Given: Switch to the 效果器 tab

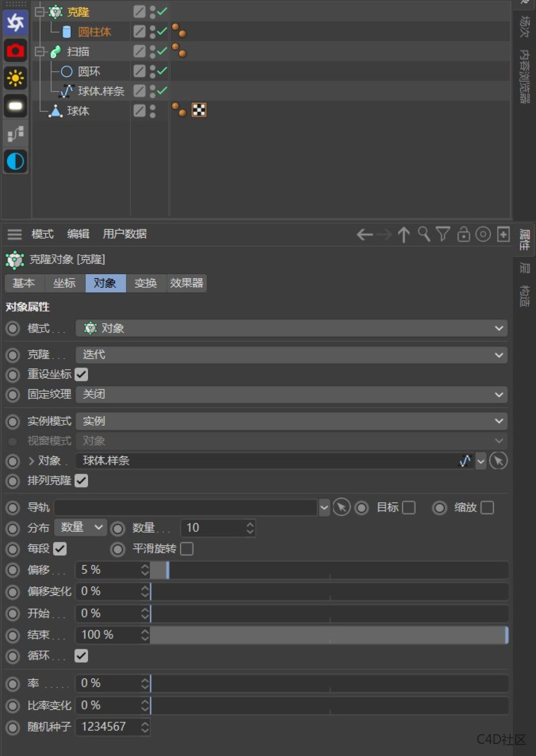Looking at the screenshot, I should (x=187, y=283).
